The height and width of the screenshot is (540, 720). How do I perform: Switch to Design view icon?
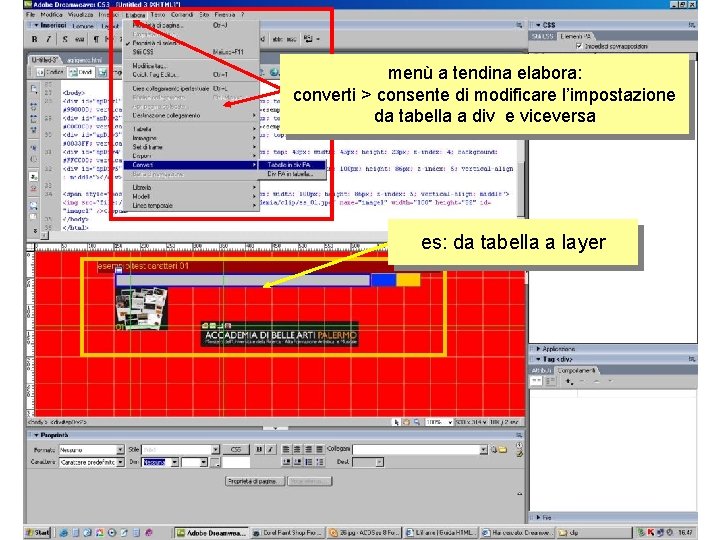click(102, 72)
